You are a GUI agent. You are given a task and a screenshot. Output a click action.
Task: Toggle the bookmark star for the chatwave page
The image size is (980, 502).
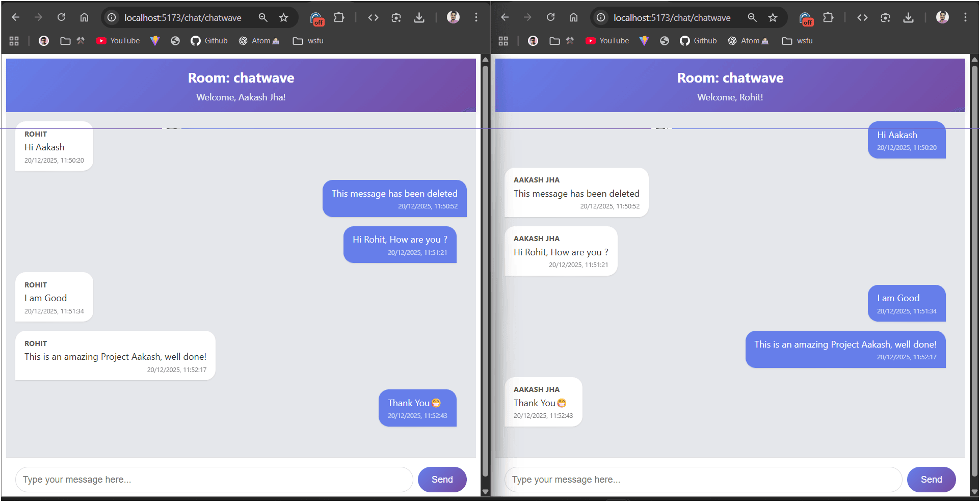(283, 17)
